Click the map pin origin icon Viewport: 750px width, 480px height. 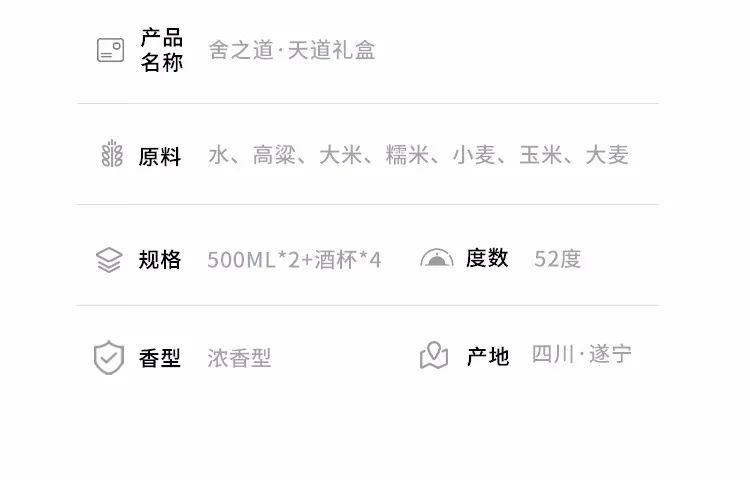(434, 355)
